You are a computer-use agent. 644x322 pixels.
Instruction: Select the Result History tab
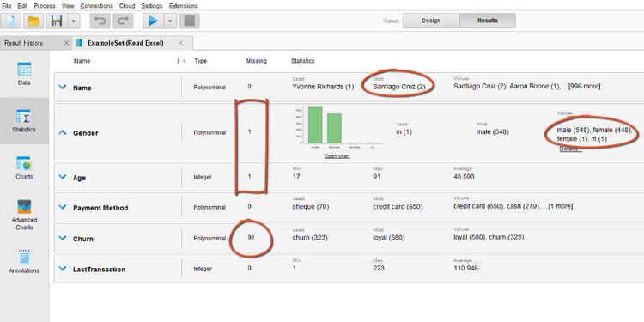(x=23, y=43)
